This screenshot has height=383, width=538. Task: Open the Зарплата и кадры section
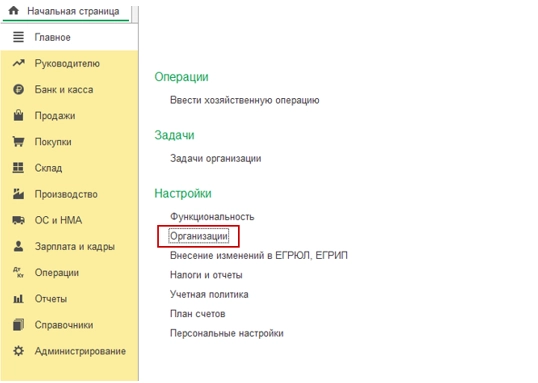pos(74,246)
